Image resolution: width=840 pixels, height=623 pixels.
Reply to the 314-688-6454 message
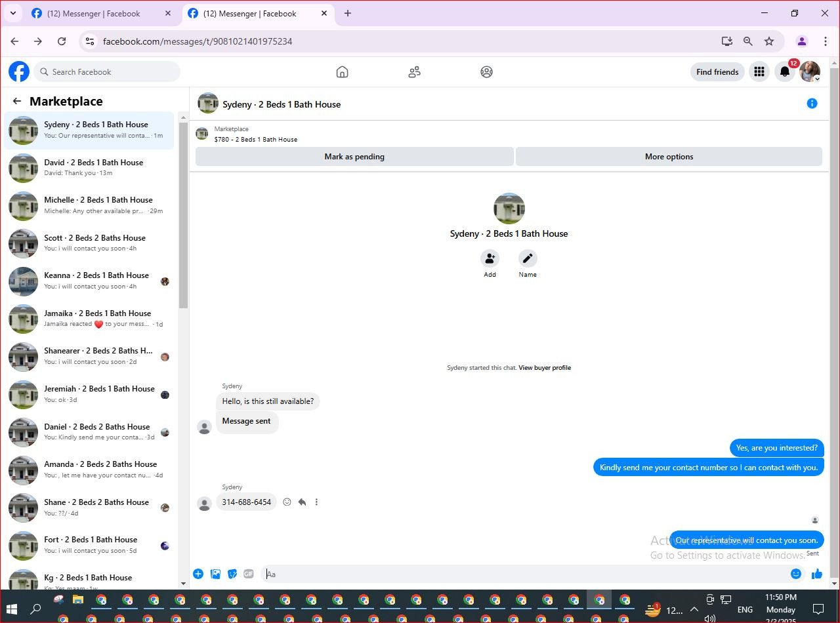point(302,502)
